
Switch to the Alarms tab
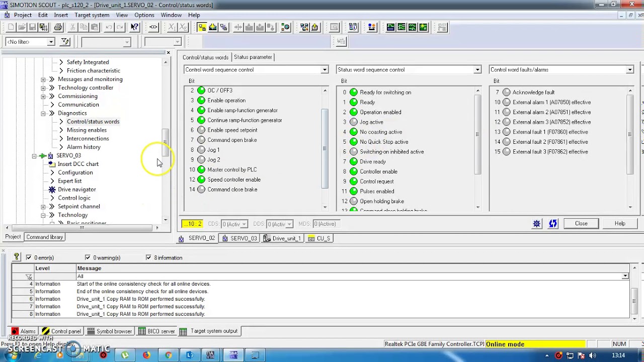pos(24,331)
